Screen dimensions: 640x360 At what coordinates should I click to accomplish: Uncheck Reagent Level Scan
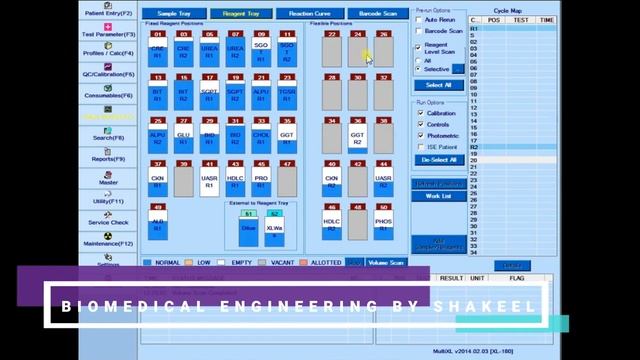(x=418, y=47)
